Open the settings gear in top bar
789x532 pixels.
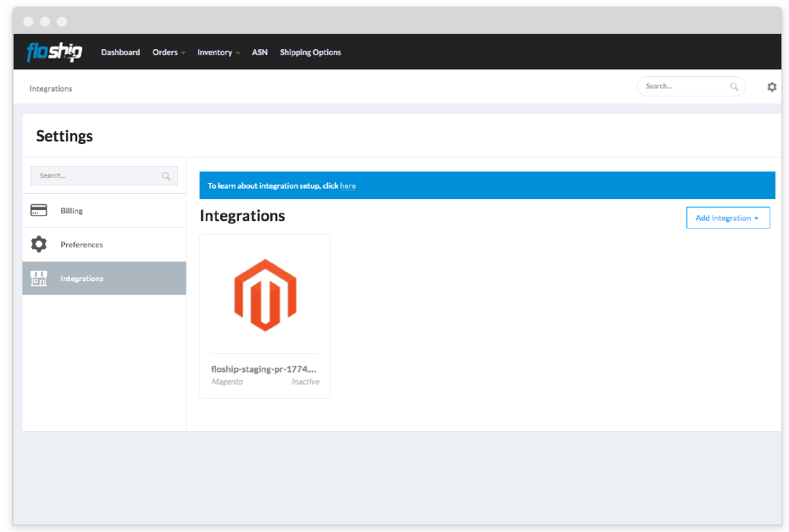click(771, 87)
